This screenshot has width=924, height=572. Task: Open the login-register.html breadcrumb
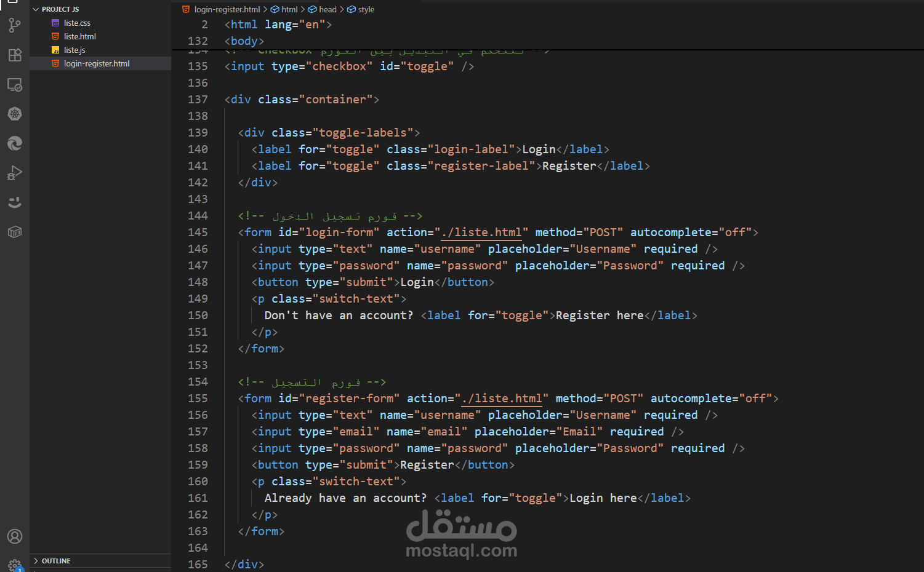click(221, 9)
